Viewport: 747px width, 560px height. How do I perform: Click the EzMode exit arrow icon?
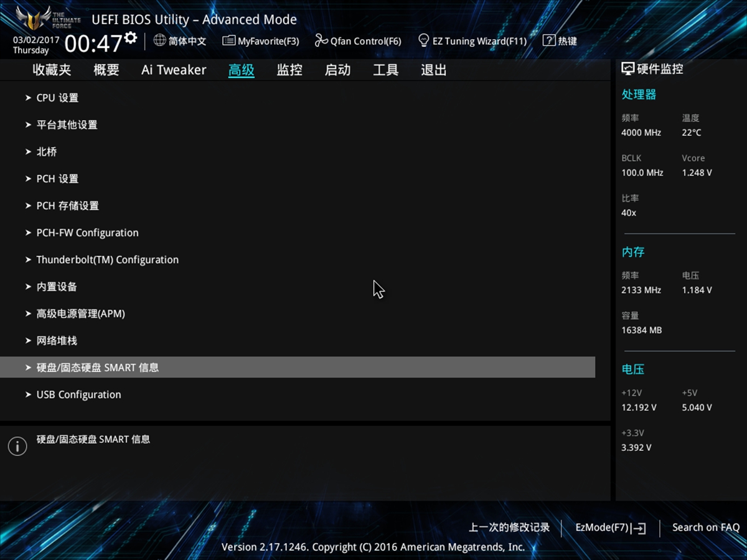point(639,528)
